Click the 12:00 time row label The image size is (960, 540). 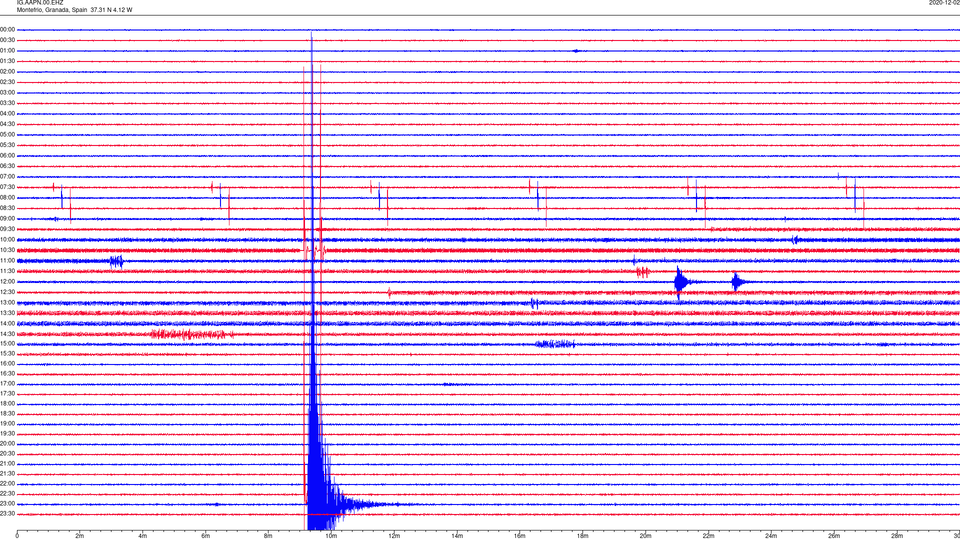click(7, 282)
